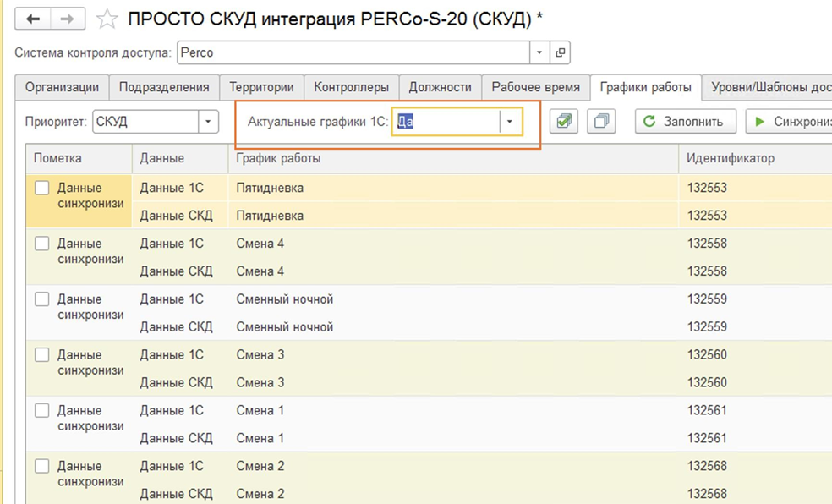
Task: Open the Perco system record via open icon
Action: [x=560, y=52]
